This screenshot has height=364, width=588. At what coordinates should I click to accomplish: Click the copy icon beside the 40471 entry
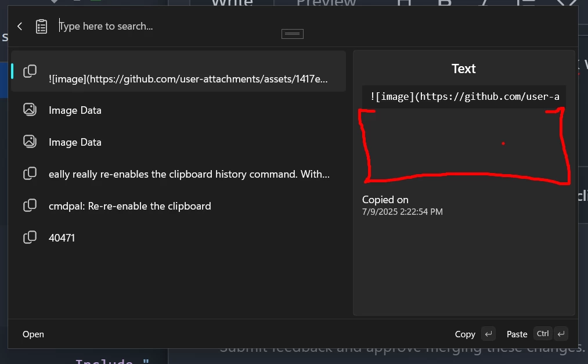coord(30,237)
